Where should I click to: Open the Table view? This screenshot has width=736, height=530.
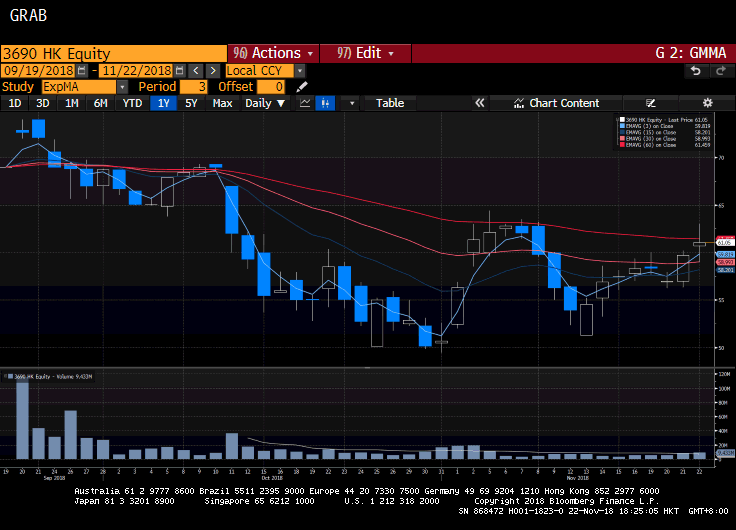(x=390, y=103)
